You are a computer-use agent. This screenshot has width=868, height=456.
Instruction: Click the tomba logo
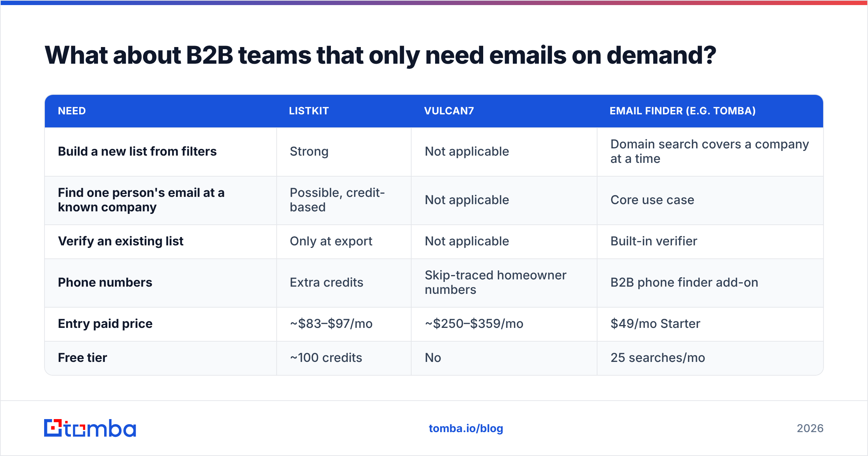click(x=90, y=428)
